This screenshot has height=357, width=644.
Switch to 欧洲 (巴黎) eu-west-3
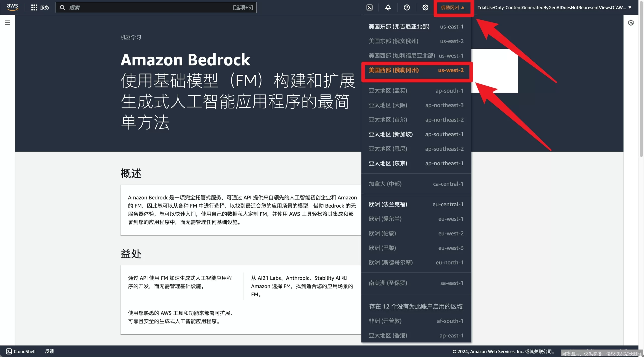[416, 248]
